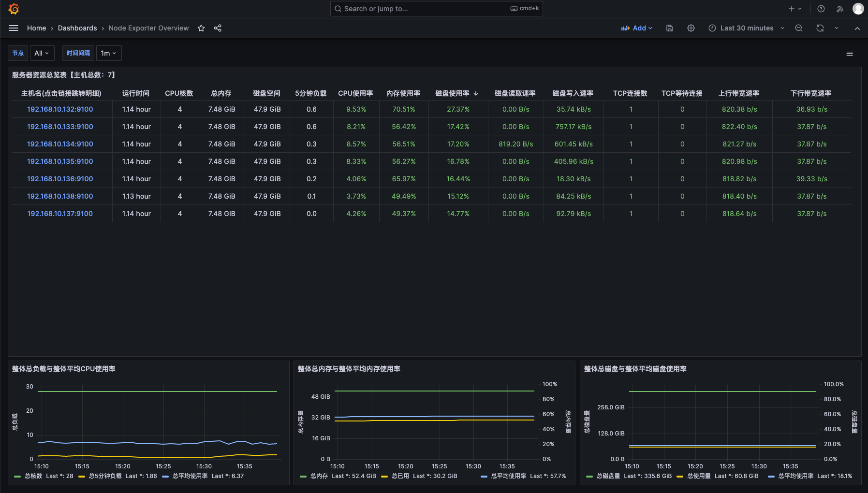Sort table by CPU使用率 column header
Screen dimensions: 868x493
pyautogui.click(x=355, y=93)
